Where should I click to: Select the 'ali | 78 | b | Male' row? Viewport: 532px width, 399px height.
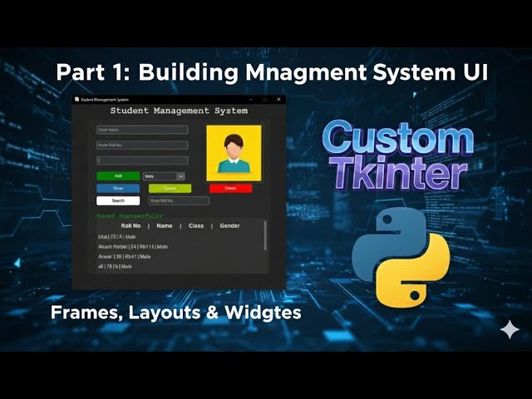[115, 266]
